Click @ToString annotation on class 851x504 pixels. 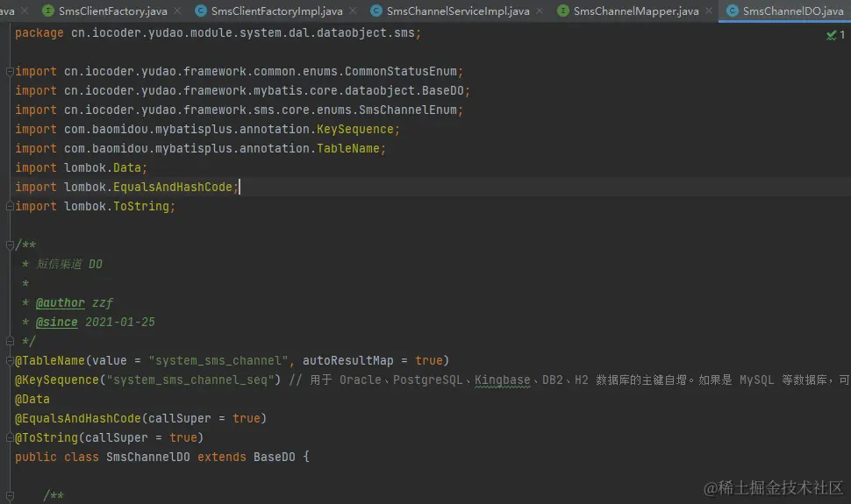(x=46, y=437)
